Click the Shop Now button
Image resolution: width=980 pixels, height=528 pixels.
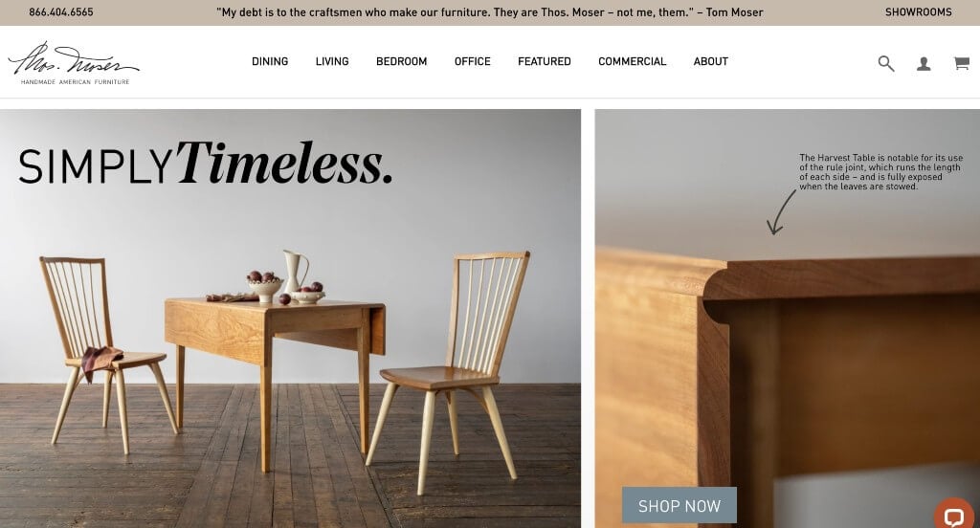[x=679, y=505]
